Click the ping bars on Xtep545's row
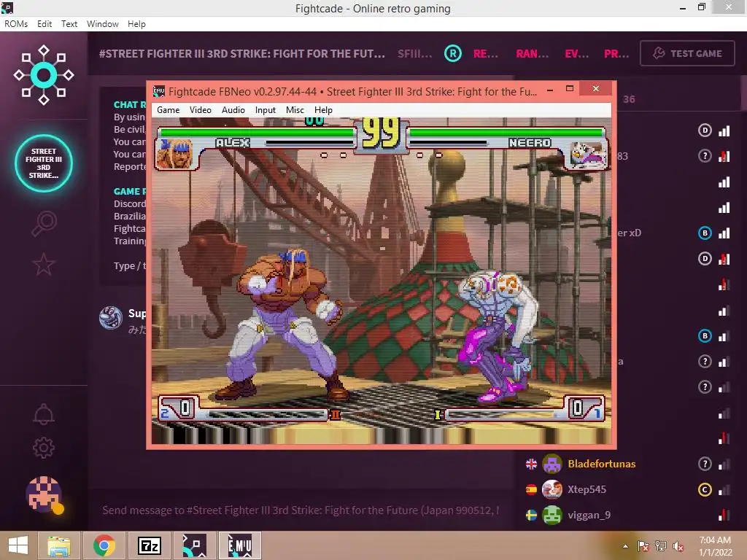This screenshot has width=747, height=560. pyautogui.click(x=724, y=489)
